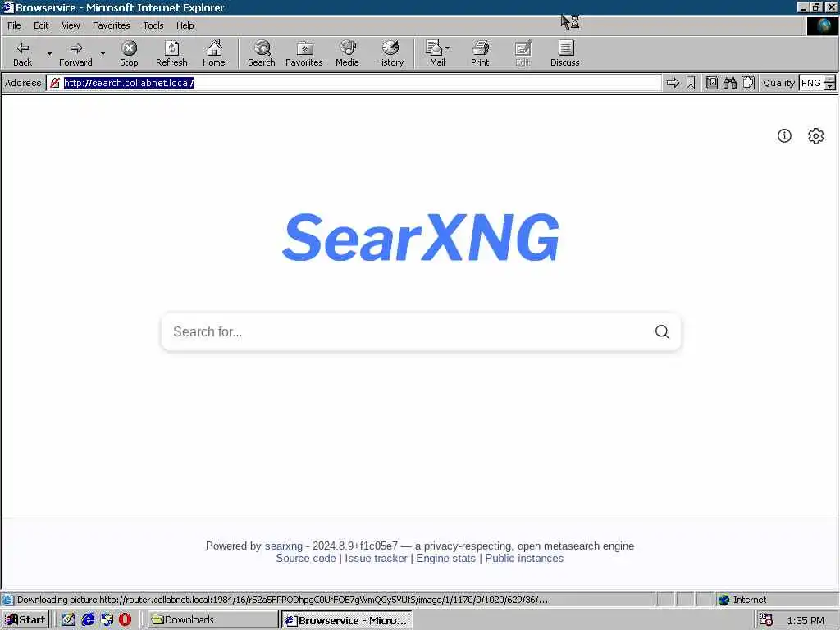Open the Engine stats link
This screenshot has width=840, height=630.
tap(445, 558)
